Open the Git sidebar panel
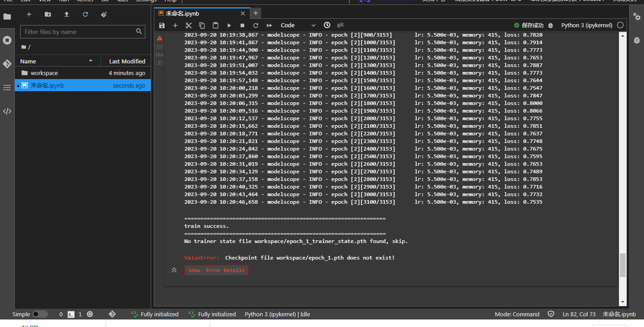 [7, 64]
